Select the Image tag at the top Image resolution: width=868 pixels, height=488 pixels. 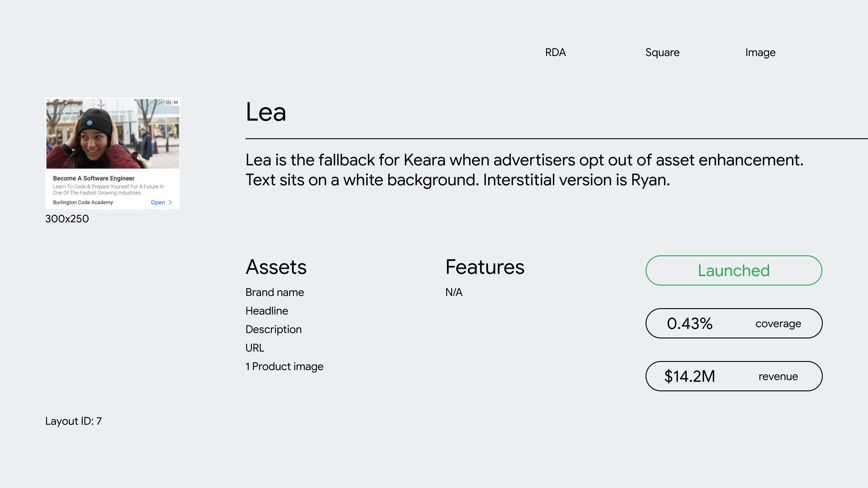pos(760,53)
